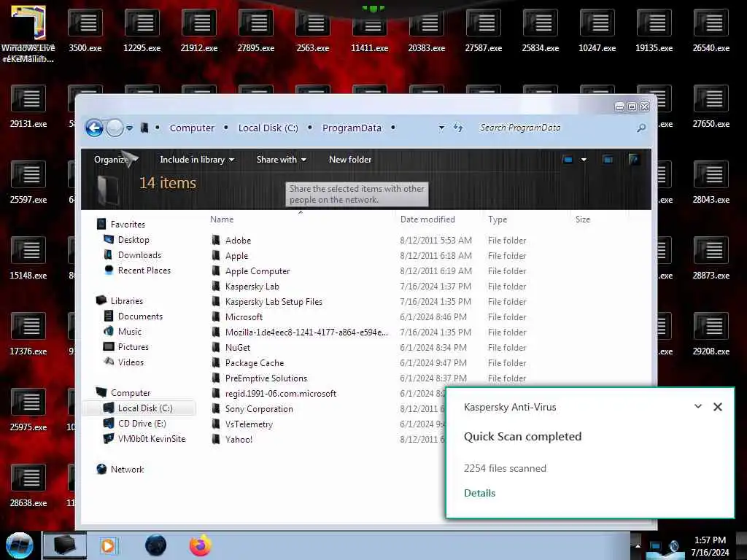Select the regid.1991-06.com.microsoft folder
This screenshot has width=747, height=560.
[281, 393]
